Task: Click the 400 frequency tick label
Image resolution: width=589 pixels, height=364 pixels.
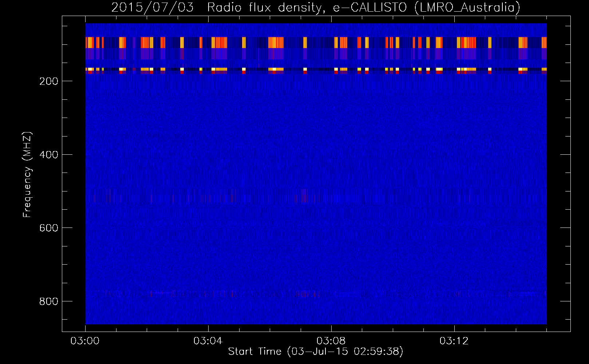Action: pos(48,155)
